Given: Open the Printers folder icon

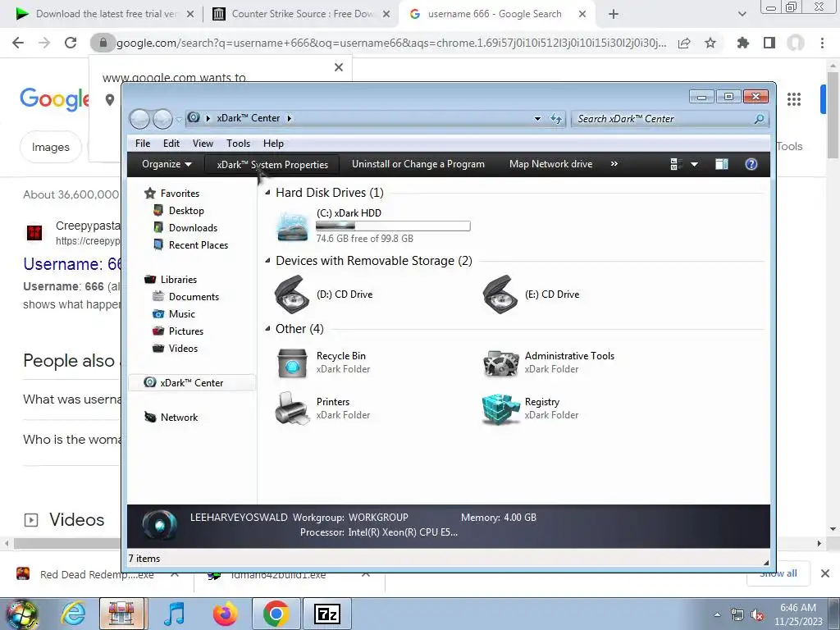Looking at the screenshot, I should coord(292,409).
